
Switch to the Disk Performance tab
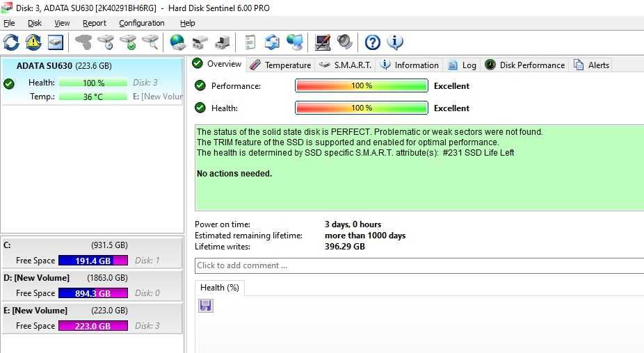[x=524, y=65]
